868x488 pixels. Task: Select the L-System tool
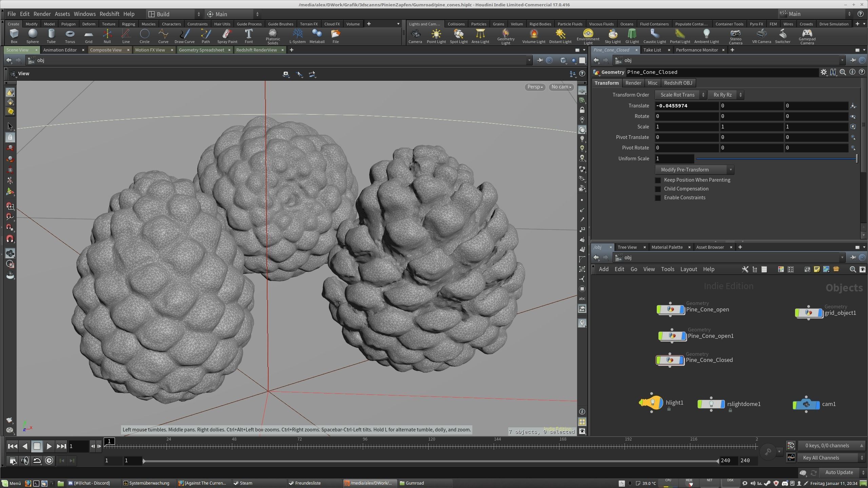pyautogui.click(x=297, y=36)
